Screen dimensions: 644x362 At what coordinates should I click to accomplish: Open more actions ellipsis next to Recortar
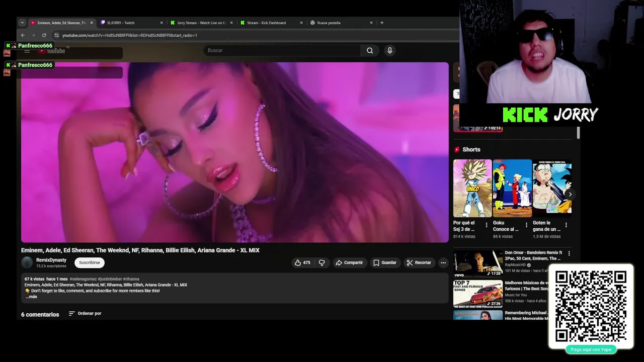(443, 262)
